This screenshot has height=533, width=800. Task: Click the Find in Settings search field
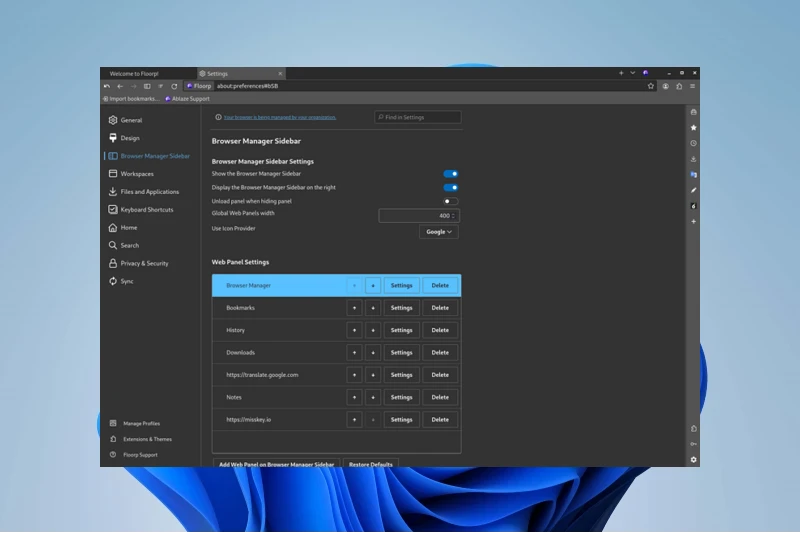click(417, 117)
